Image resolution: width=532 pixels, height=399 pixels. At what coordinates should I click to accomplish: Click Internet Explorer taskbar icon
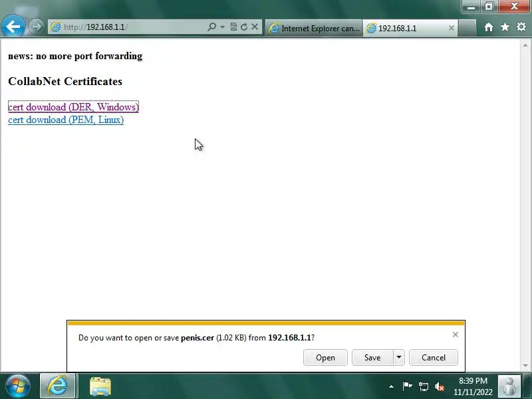pyautogui.click(x=57, y=386)
